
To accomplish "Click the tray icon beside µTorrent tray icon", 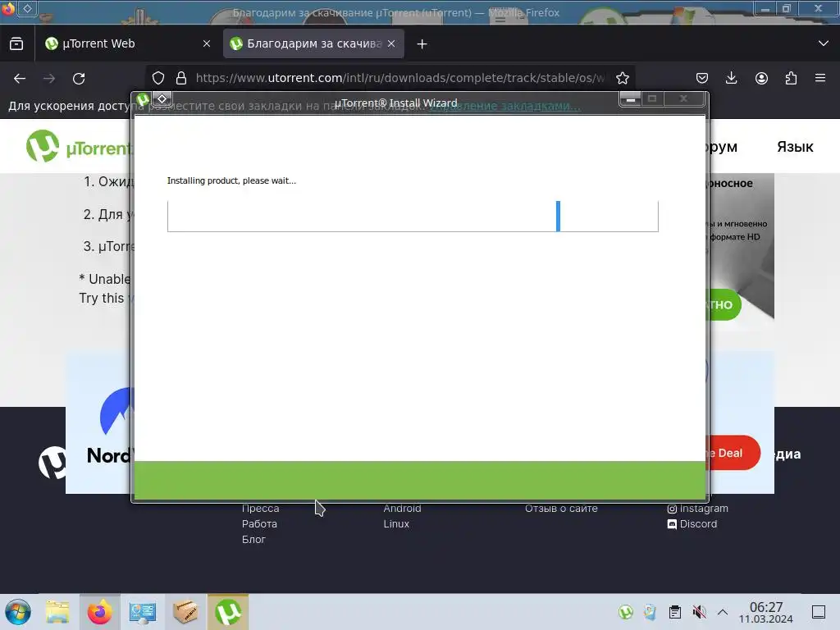I will (650, 612).
